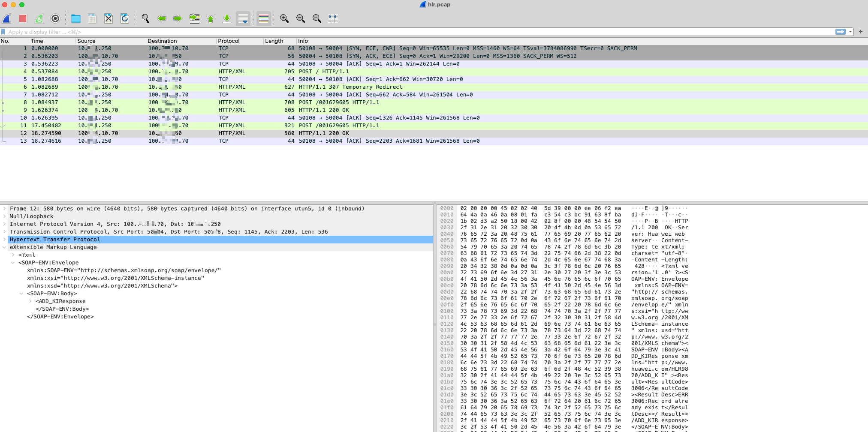Select packet 8 POST /001629605
The height and width of the screenshot is (432, 868).
[x=434, y=102]
